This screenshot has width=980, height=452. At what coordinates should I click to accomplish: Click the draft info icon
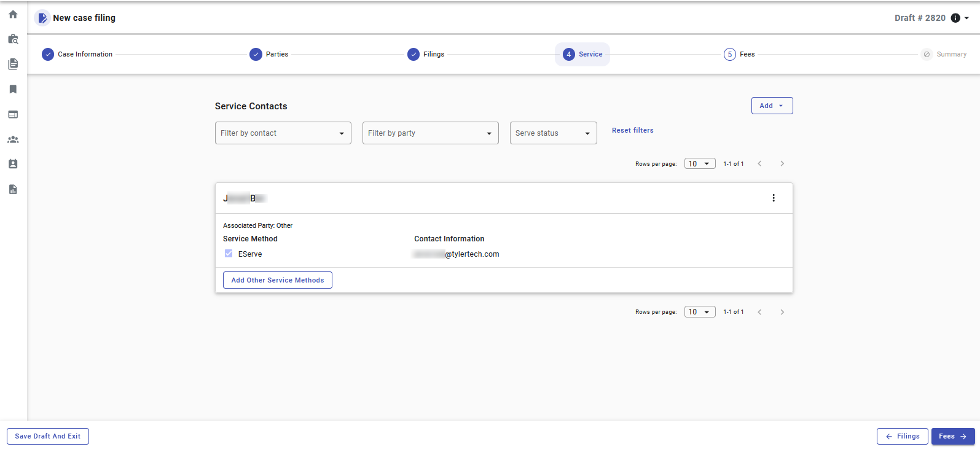click(955, 18)
